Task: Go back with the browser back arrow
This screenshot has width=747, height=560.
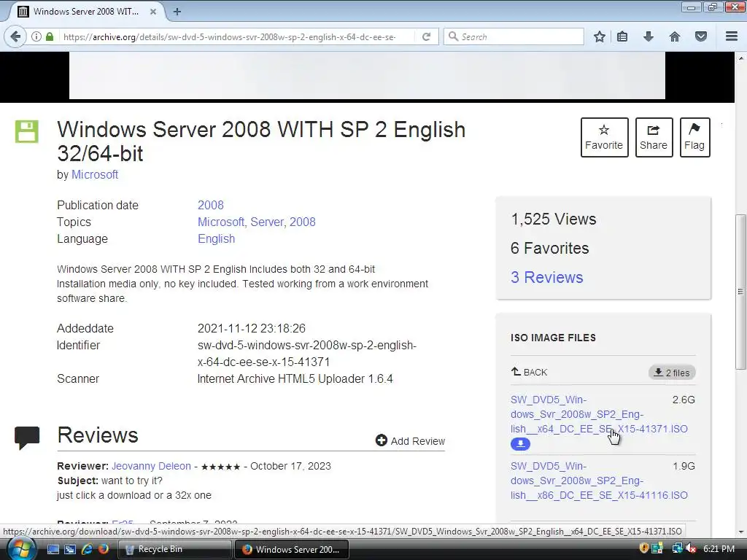Action: click(x=15, y=36)
